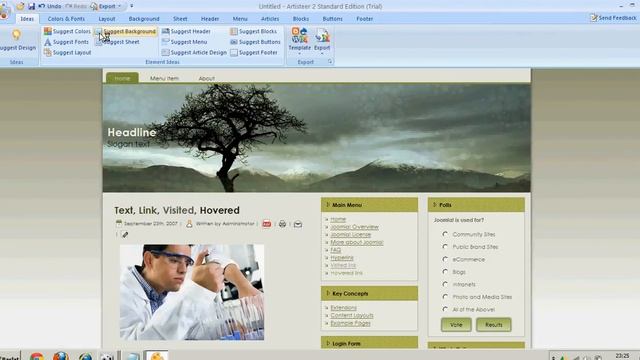Switch to the Menu ribbon tab
640x360 pixels.
coord(240,19)
